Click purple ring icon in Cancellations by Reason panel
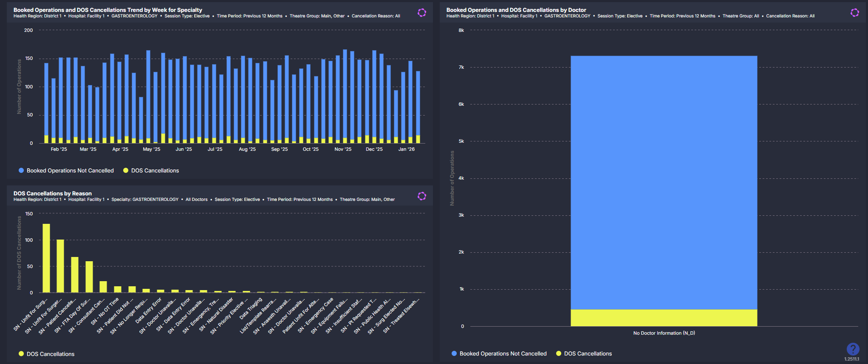 click(x=421, y=196)
